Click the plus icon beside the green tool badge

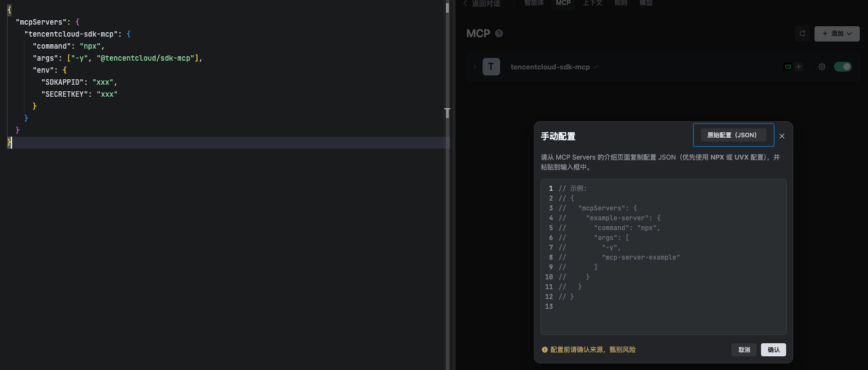[799, 67]
